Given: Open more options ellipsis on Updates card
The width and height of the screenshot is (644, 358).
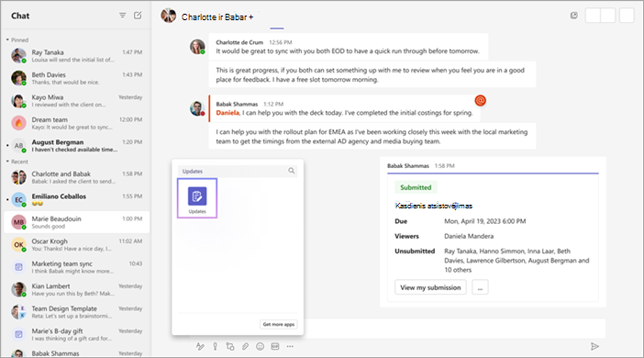Looking at the screenshot, I should pyautogui.click(x=480, y=287).
